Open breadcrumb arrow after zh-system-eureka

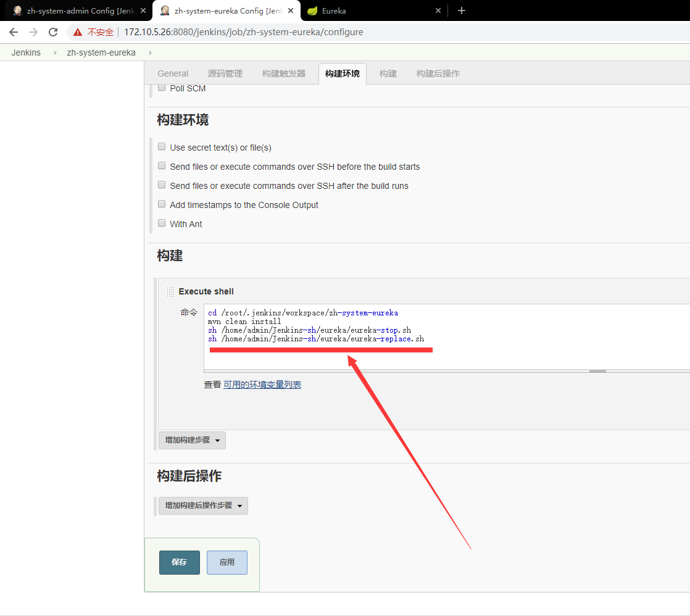coord(150,53)
